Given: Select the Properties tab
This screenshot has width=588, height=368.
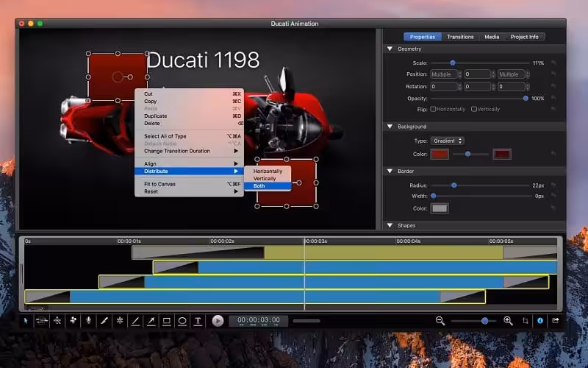Looking at the screenshot, I should [x=423, y=37].
